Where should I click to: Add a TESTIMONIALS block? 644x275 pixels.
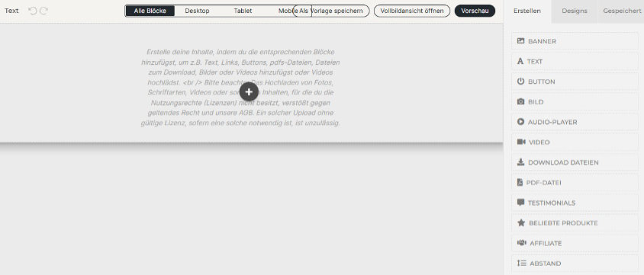575,203
